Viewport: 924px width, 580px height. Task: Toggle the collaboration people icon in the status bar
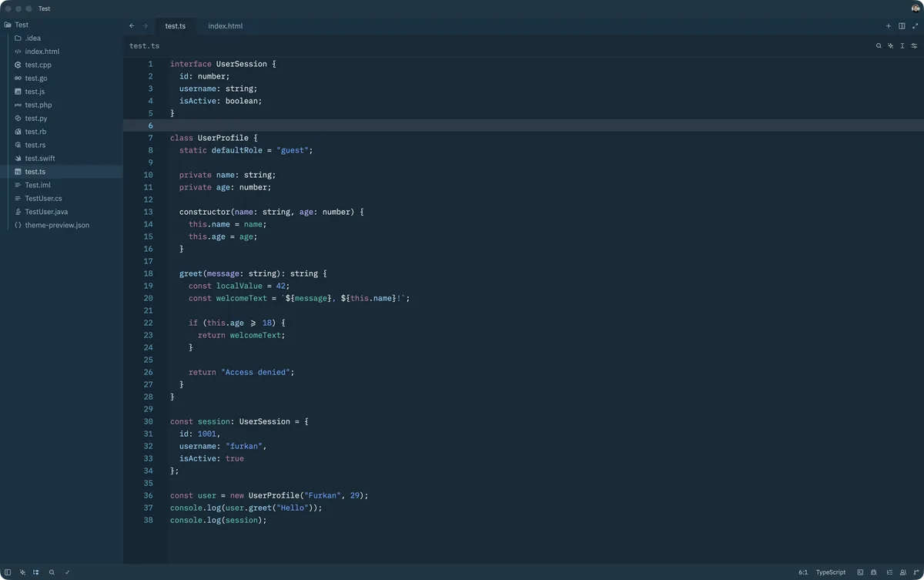click(903, 572)
